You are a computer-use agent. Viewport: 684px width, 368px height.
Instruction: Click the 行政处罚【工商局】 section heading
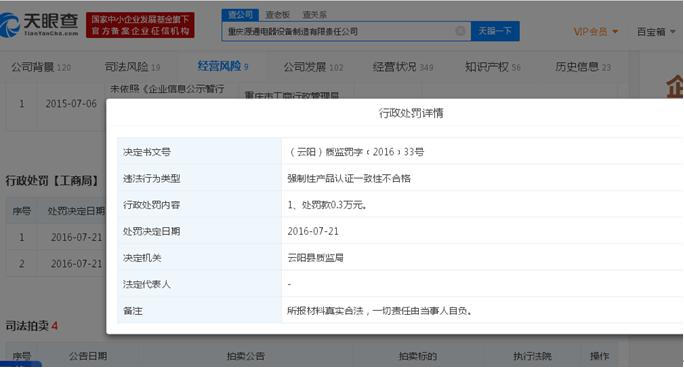(x=52, y=181)
